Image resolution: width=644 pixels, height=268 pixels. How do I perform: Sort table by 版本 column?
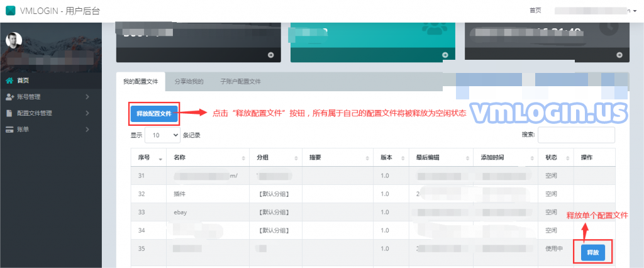391,157
